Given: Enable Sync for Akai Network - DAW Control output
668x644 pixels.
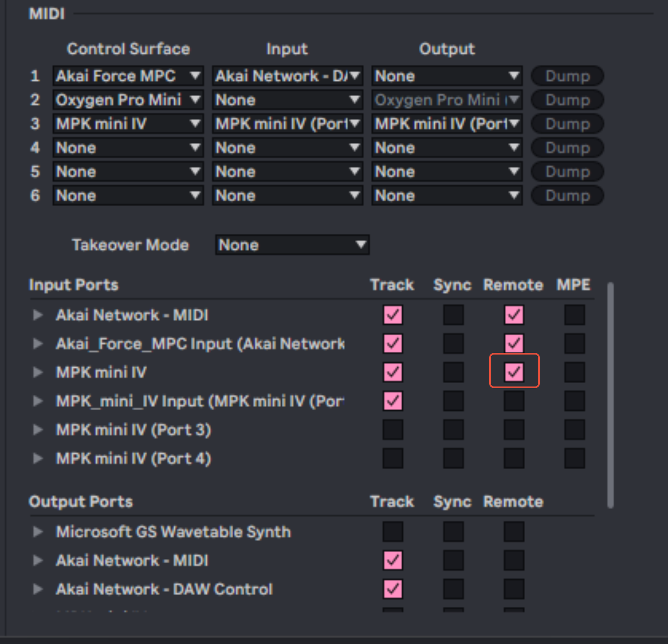Looking at the screenshot, I should pos(454,589).
